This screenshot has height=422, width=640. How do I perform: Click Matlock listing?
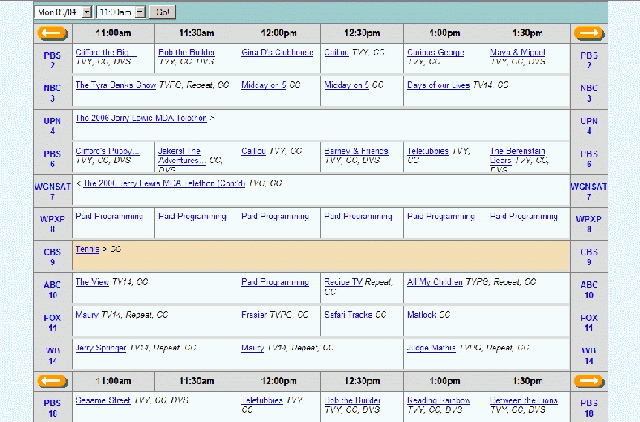[422, 315]
